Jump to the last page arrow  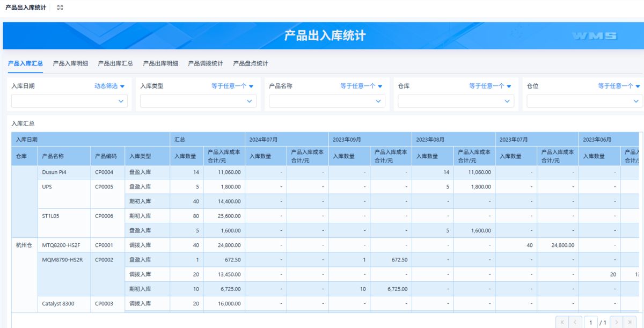[x=631, y=322]
